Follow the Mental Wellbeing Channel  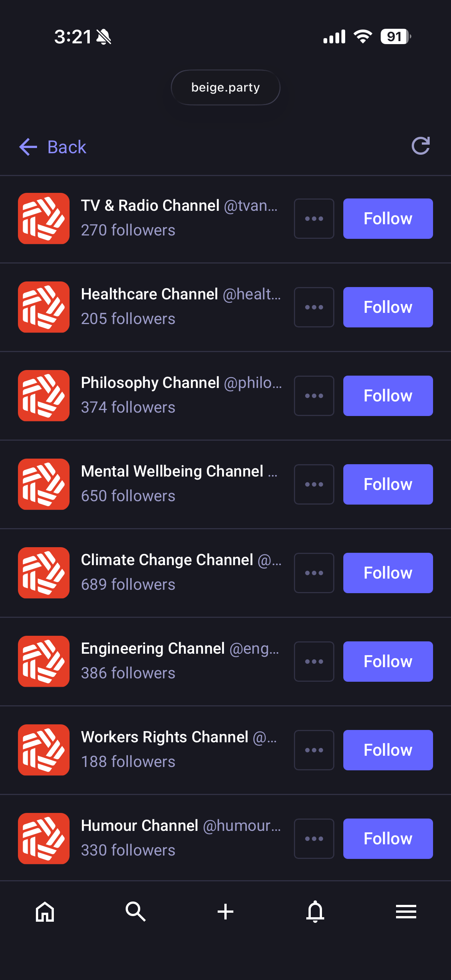pyautogui.click(x=387, y=484)
